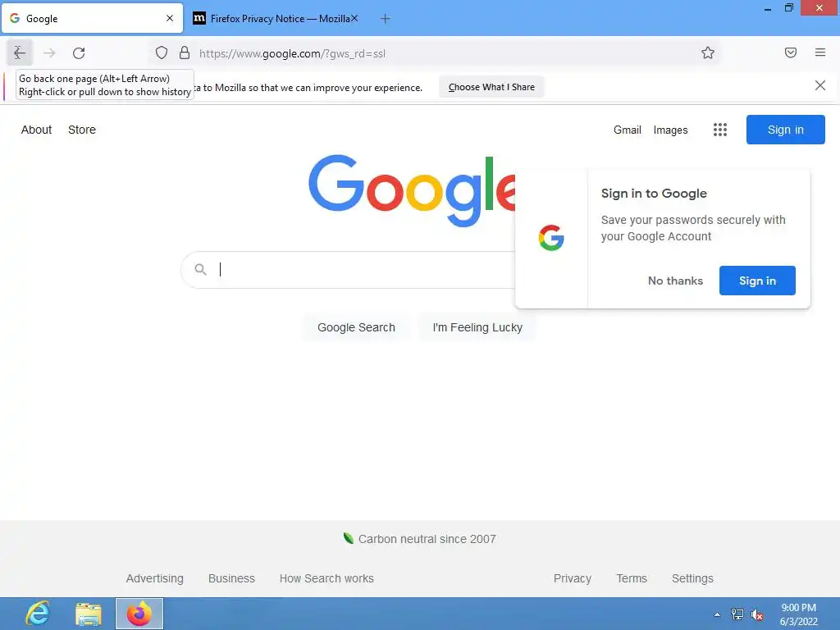Viewport: 840px width, 630px height.
Task: Open the Firefox hamburger menu
Action: coord(819,52)
